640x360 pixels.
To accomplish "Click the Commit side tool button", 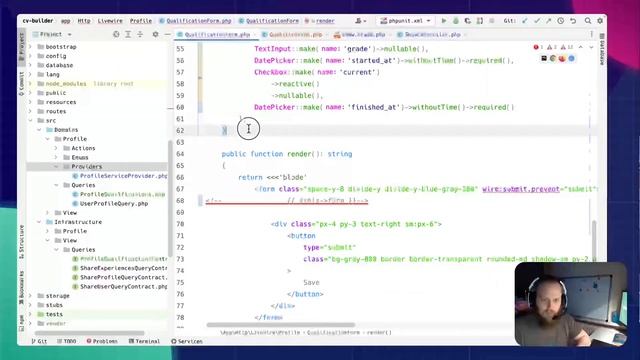I will (x=22, y=84).
